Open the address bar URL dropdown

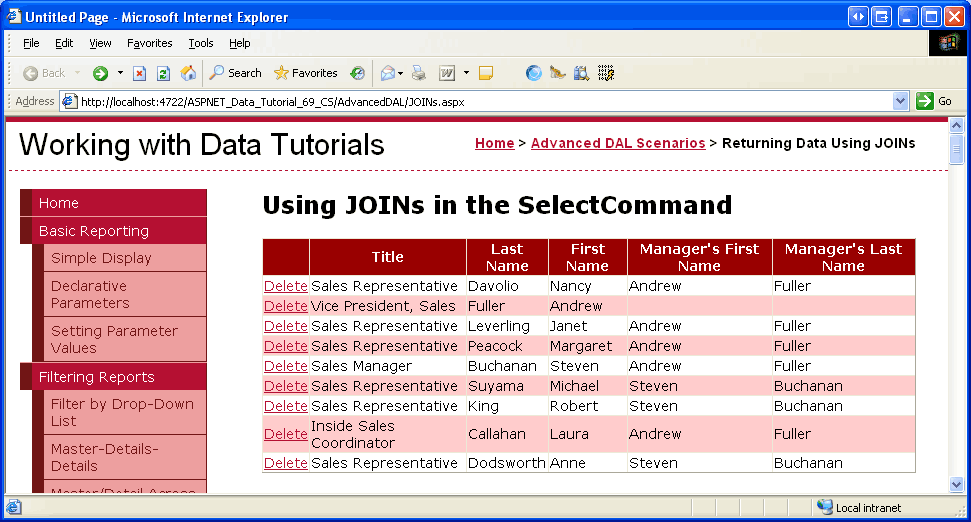(900, 101)
